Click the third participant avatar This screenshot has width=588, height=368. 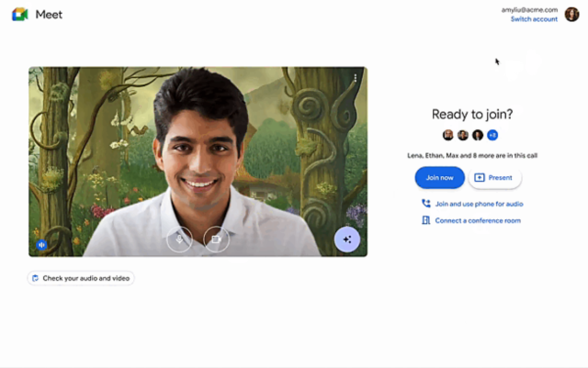pos(478,135)
